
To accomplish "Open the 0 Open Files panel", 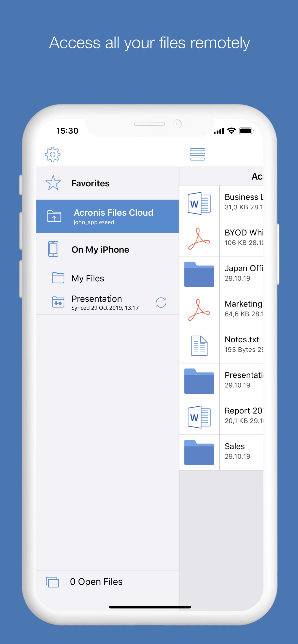I will point(107,582).
